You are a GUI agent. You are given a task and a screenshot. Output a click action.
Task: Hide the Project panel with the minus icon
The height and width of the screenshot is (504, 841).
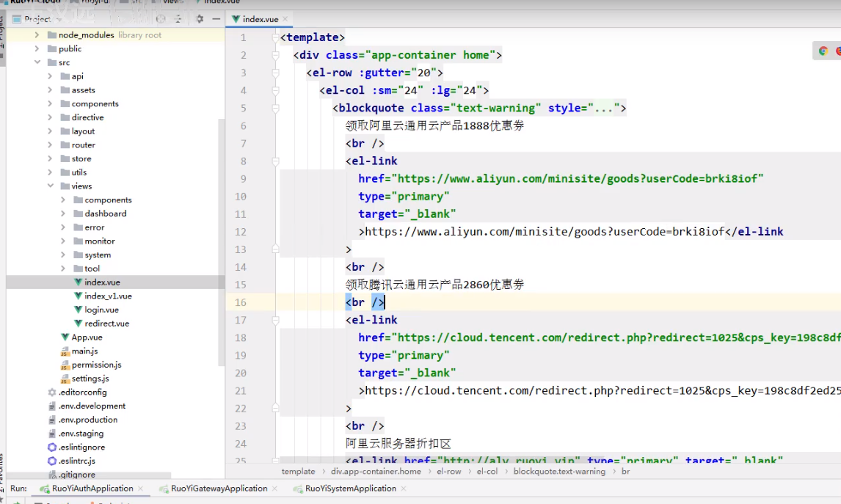(216, 19)
